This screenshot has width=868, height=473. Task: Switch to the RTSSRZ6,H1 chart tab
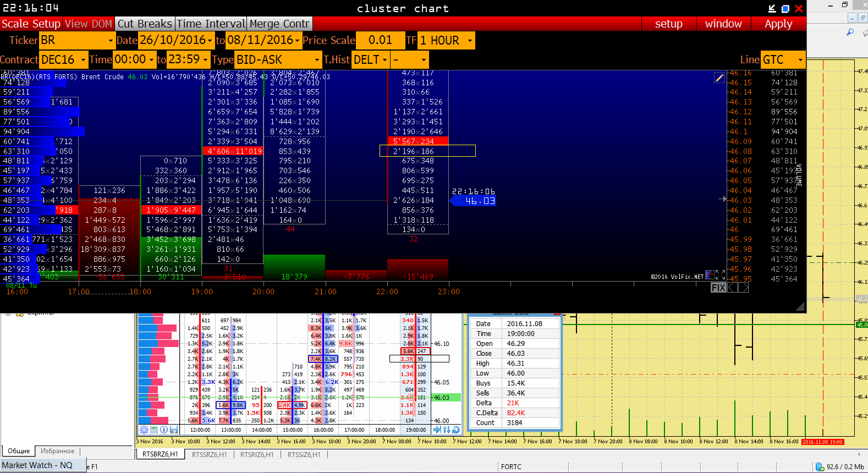pos(209,454)
